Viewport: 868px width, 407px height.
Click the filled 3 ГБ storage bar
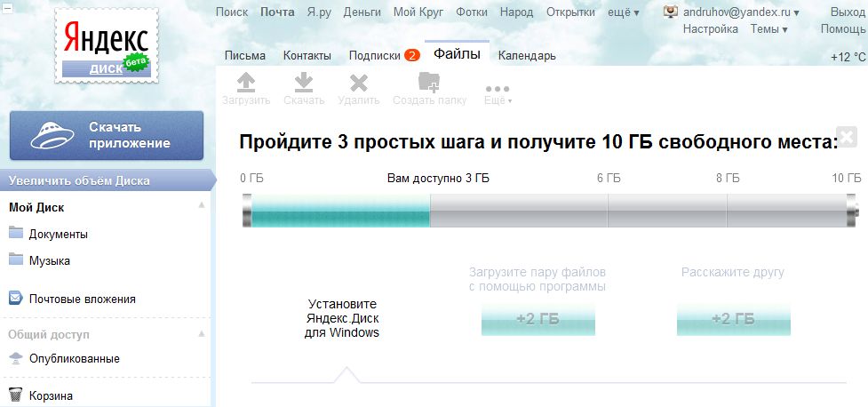[x=340, y=211]
